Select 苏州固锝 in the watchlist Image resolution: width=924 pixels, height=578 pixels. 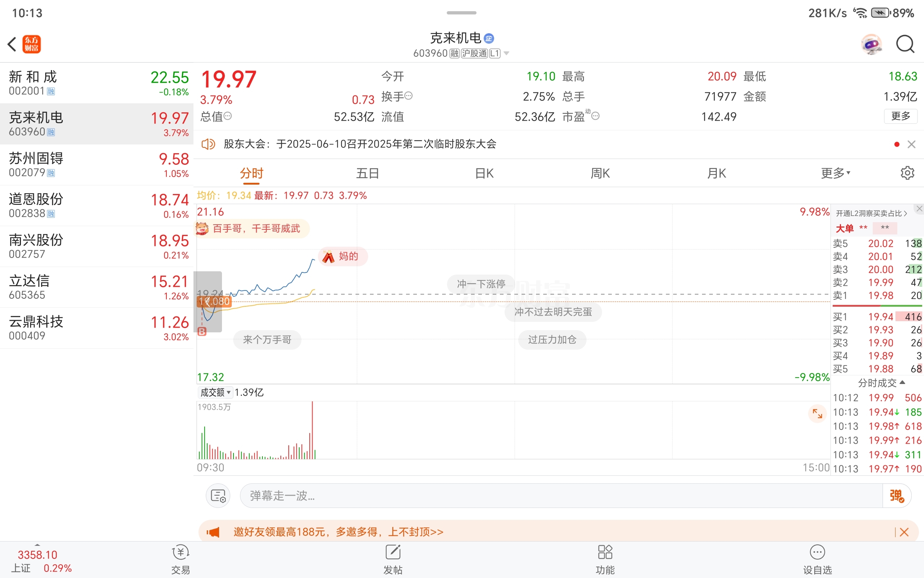(x=97, y=165)
